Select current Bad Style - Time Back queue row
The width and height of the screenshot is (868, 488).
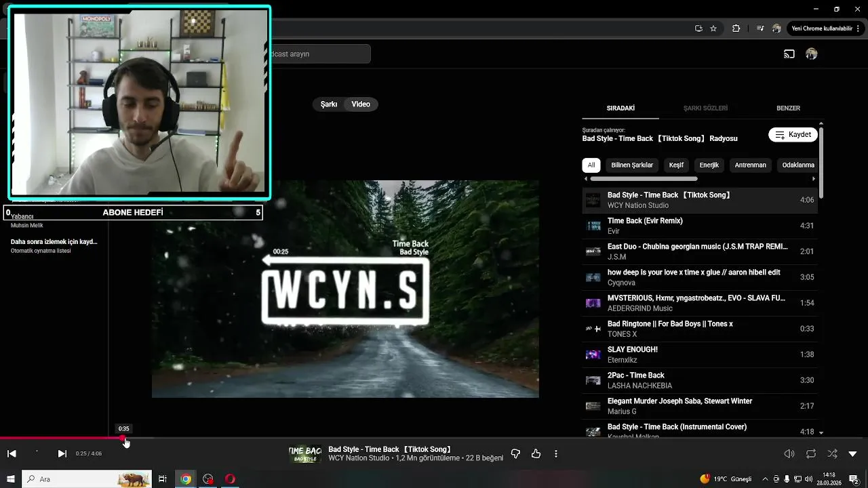click(700, 200)
